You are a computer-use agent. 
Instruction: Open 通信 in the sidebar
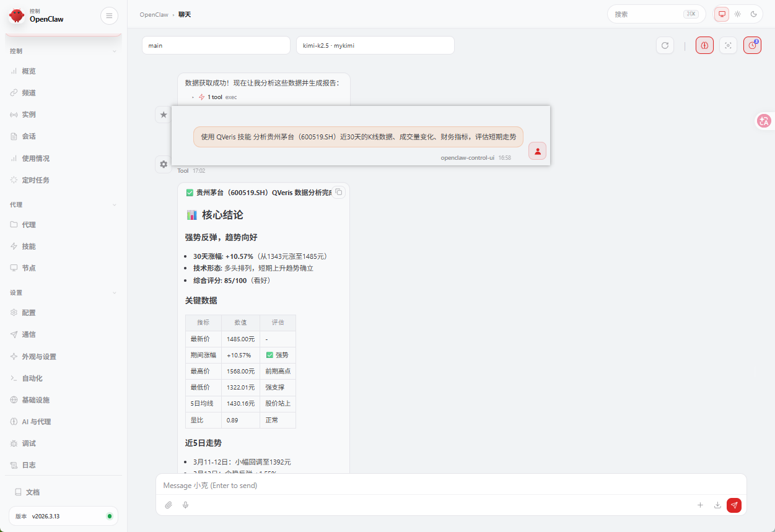63,334
